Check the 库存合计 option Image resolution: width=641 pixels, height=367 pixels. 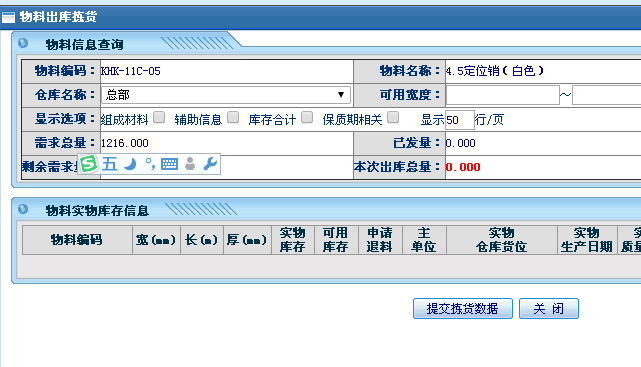[307, 118]
